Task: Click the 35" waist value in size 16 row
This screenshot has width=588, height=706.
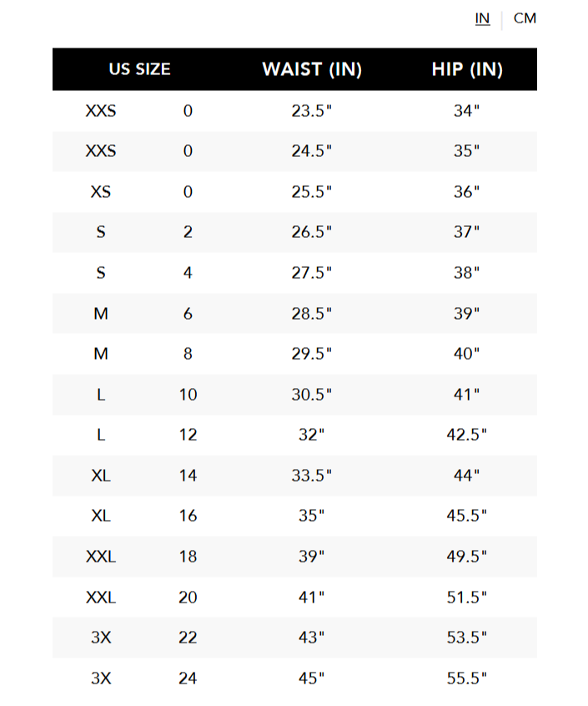Action: 311,516
